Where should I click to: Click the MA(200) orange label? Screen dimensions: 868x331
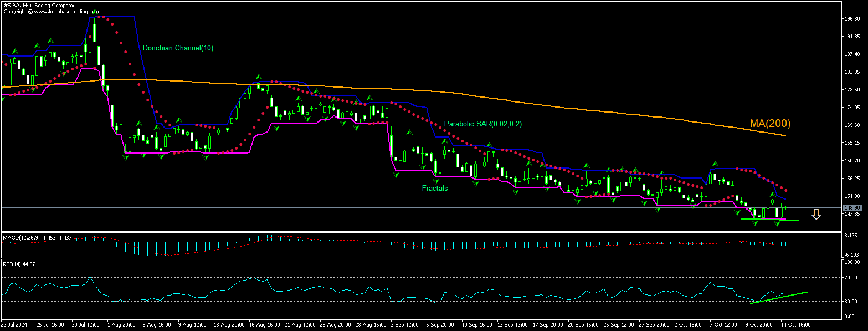[770, 123]
